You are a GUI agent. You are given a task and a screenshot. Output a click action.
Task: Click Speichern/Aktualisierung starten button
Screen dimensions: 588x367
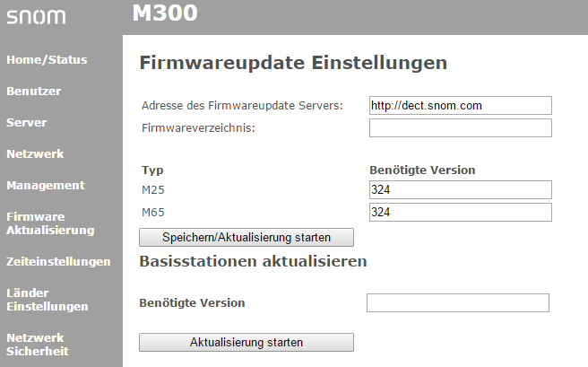246,237
